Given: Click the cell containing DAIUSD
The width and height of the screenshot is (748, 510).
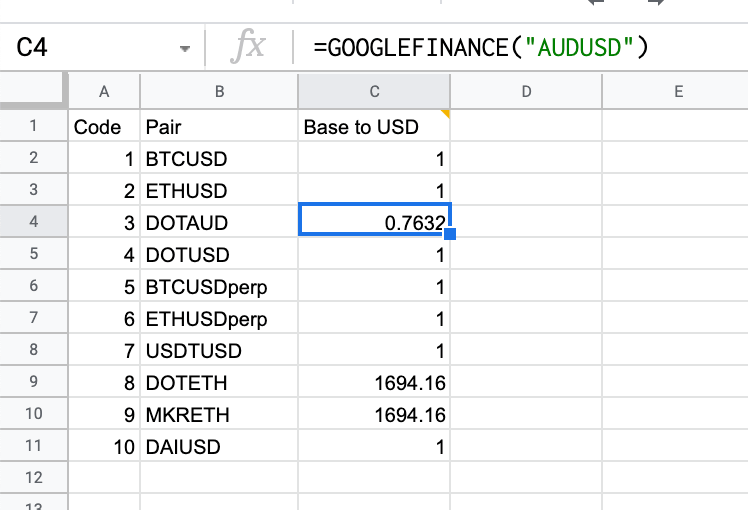Looking at the screenshot, I should [218, 447].
